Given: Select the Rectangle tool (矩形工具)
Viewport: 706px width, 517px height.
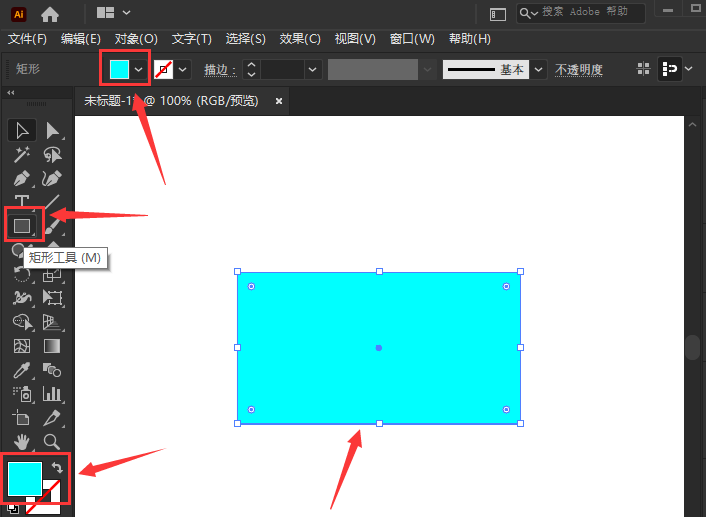Looking at the screenshot, I should click(22, 226).
